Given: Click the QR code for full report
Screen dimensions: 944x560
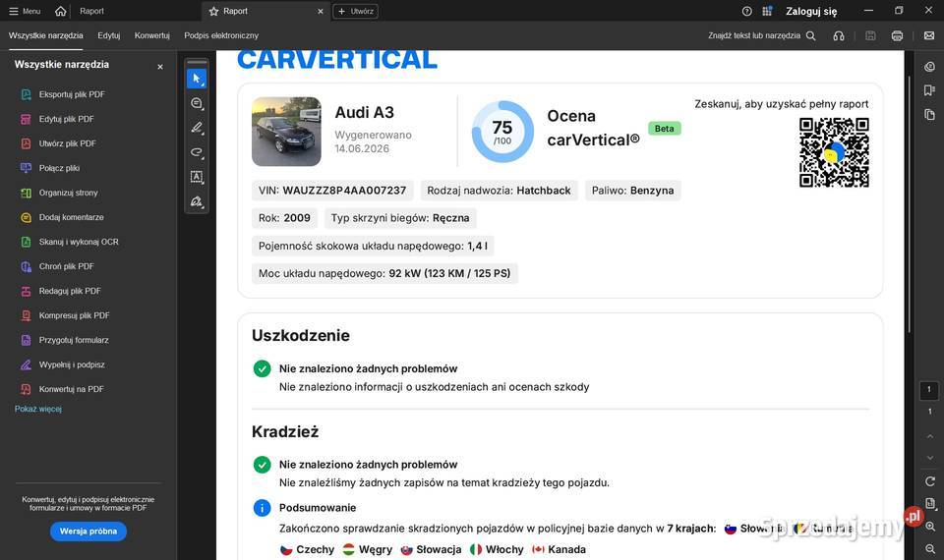Looking at the screenshot, I should point(834,153).
